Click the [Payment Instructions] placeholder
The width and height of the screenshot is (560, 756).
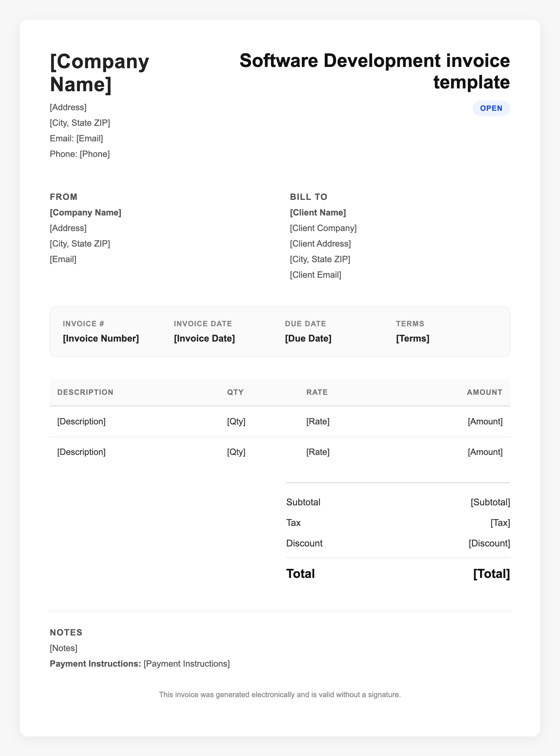pyautogui.click(x=186, y=664)
